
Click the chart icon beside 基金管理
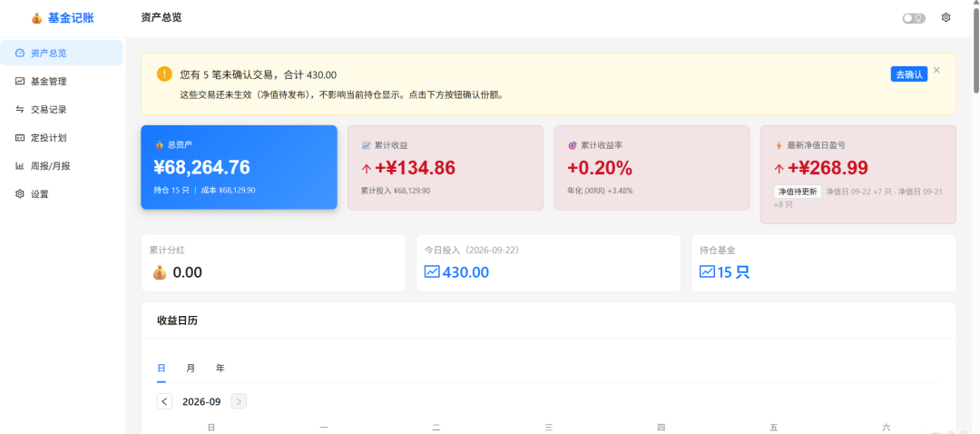pos(19,82)
